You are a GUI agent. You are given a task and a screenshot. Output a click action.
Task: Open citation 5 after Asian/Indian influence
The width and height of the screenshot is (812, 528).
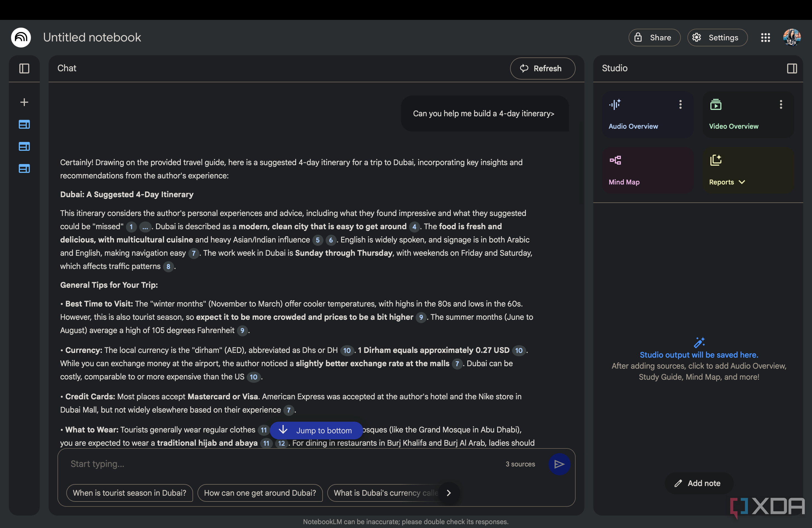[318, 240]
